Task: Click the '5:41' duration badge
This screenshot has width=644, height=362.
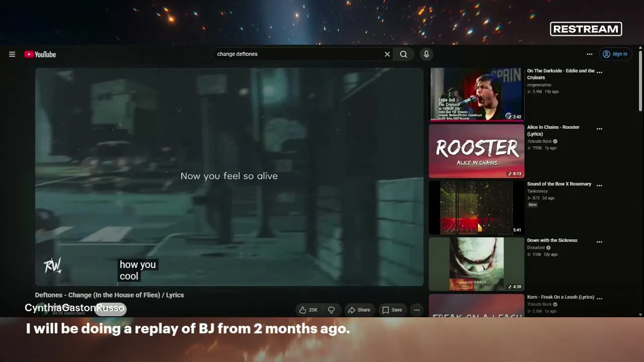Action: 517,230
